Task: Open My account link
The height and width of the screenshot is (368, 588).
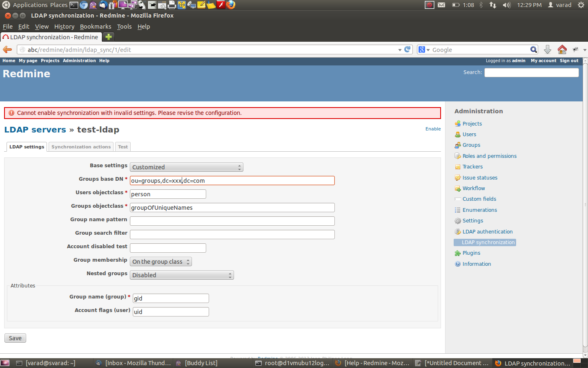Action: [x=543, y=61]
